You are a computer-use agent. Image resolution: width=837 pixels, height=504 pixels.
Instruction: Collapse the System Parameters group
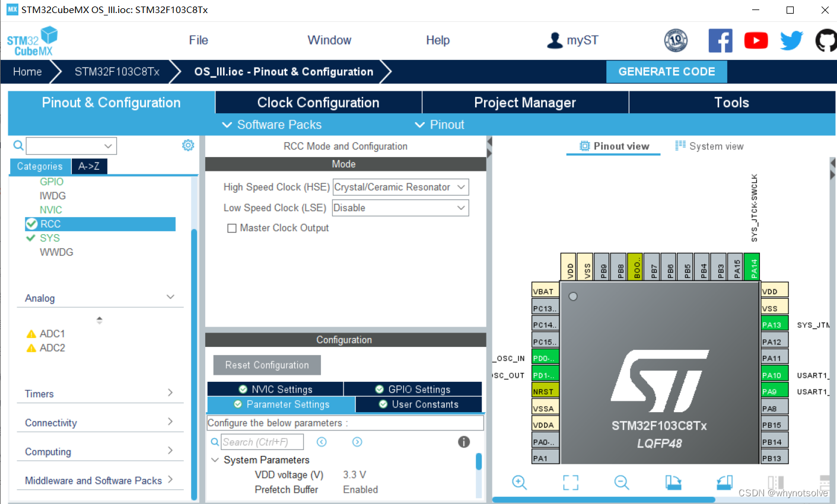click(x=215, y=460)
